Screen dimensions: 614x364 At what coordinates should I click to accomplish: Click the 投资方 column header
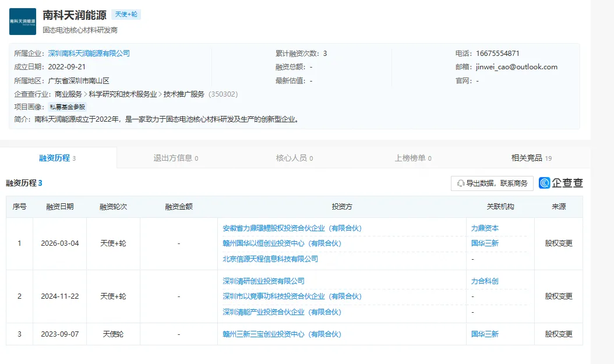[342, 207]
